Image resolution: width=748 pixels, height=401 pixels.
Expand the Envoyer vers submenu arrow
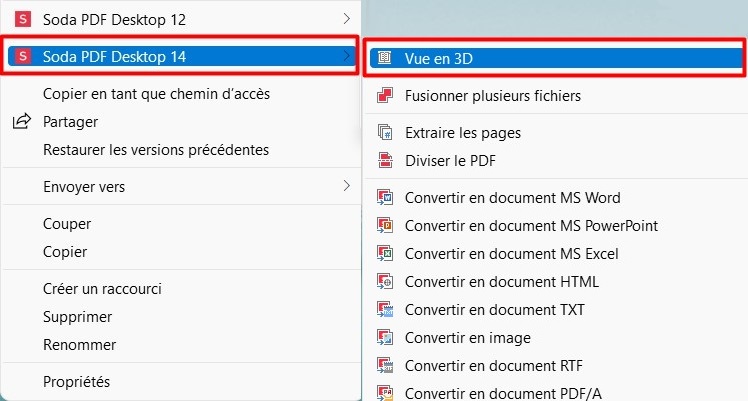point(347,185)
